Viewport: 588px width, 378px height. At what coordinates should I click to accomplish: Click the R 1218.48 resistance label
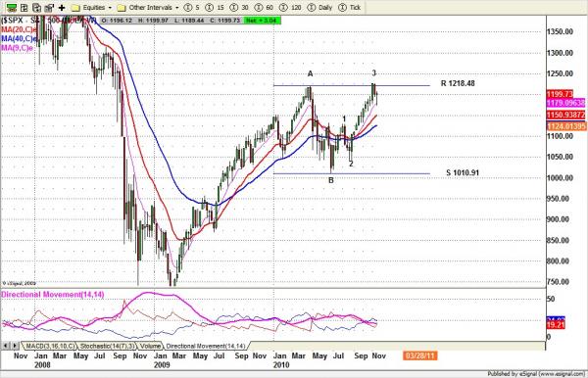point(458,83)
